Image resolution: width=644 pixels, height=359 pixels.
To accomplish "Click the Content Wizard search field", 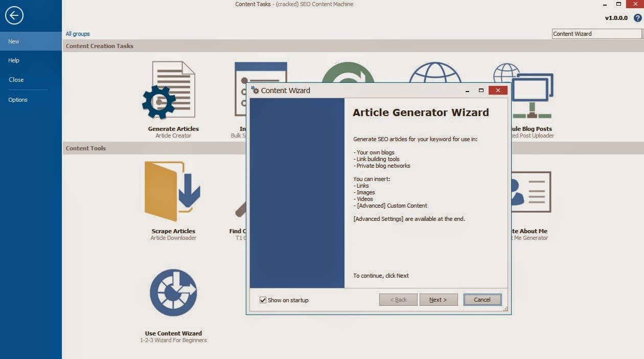I will (596, 34).
